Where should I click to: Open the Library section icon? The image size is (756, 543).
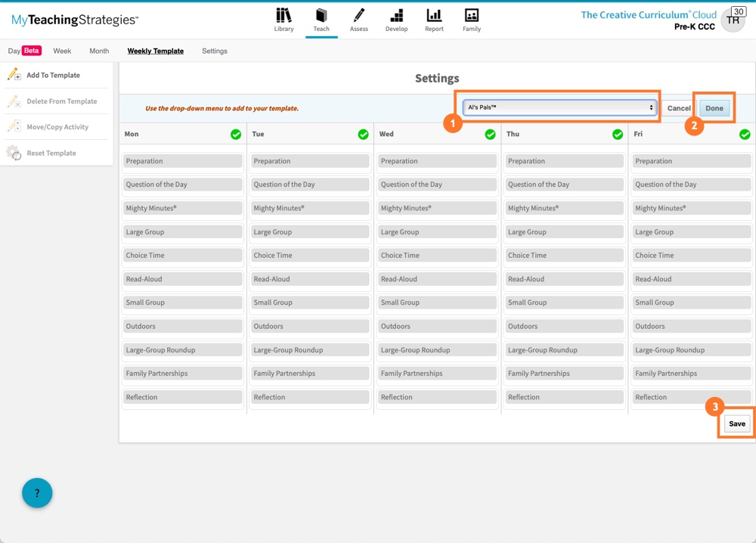point(283,16)
